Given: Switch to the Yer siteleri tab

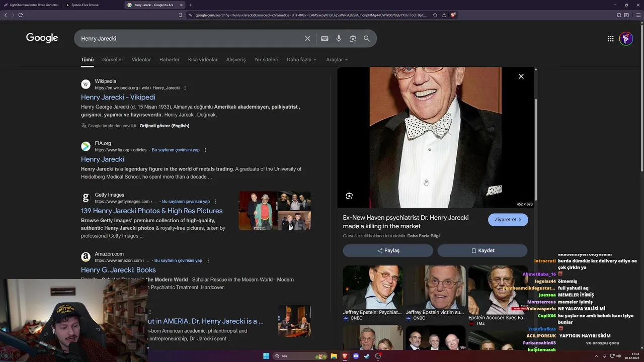Looking at the screenshot, I should tap(266, 59).
